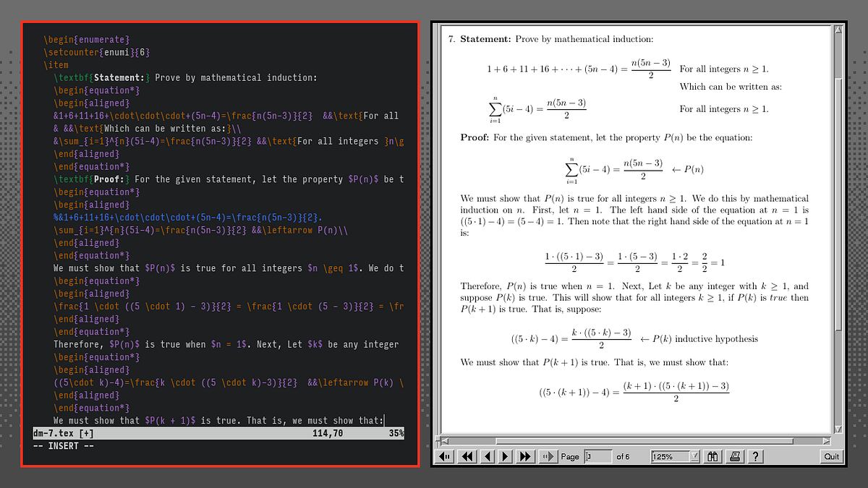Go to the previous page

pyautogui.click(x=487, y=456)
